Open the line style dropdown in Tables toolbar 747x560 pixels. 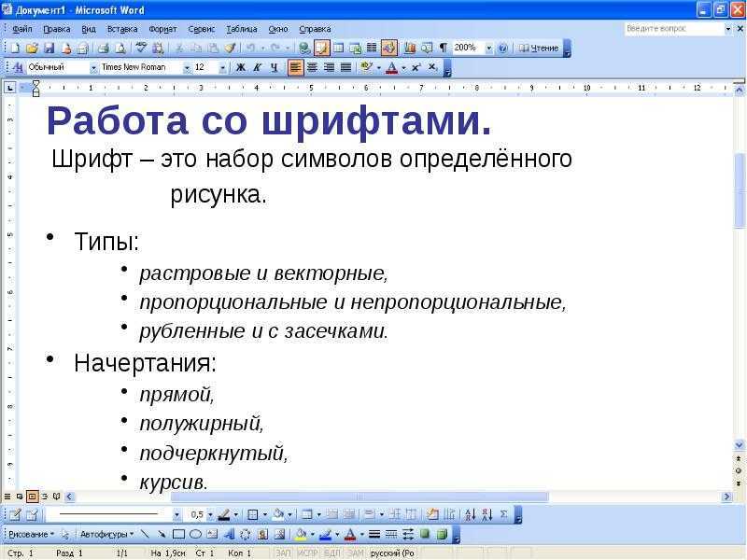coord(176,515)
